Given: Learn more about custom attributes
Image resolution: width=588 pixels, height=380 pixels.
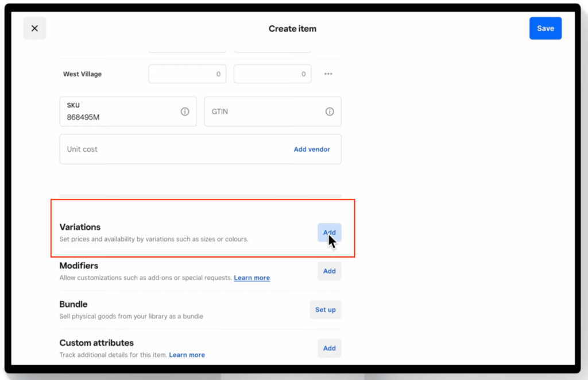Looking at the screenshot, I should (187, 355).
